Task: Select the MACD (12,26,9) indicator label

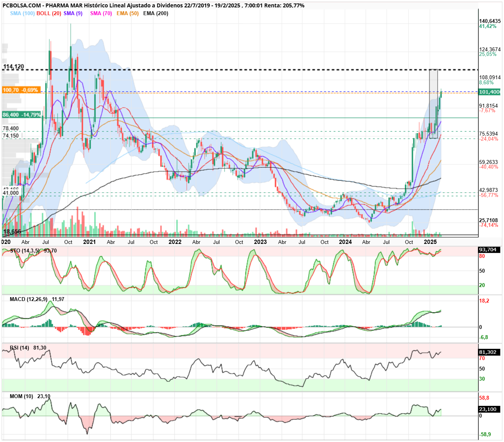Action: [x=29, y=299]
